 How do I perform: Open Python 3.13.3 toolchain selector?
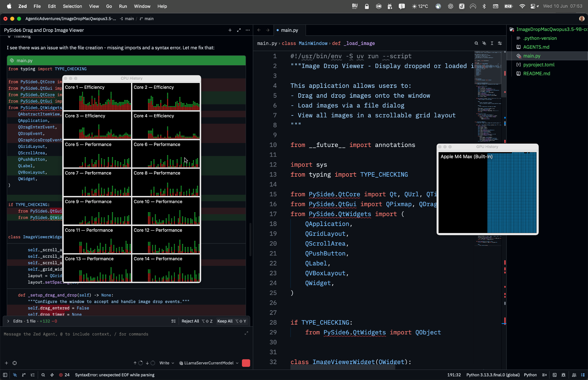[x=493, y=375]
